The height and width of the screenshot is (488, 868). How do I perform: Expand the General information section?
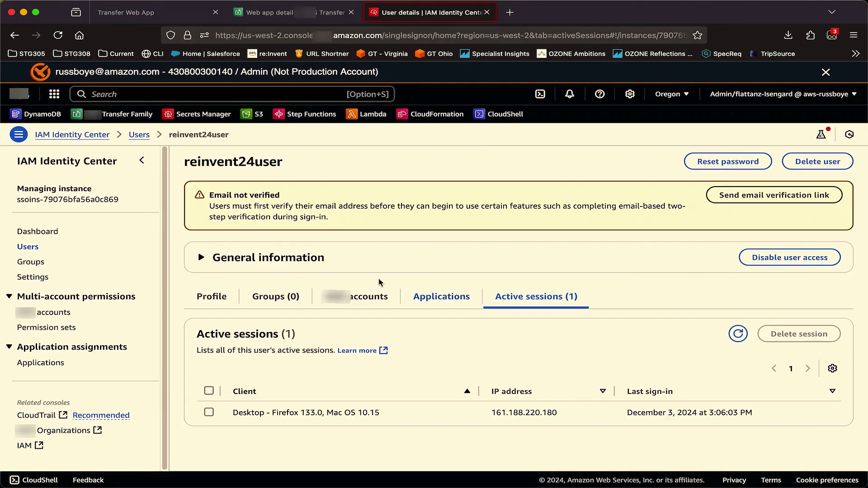pos(201,257)
